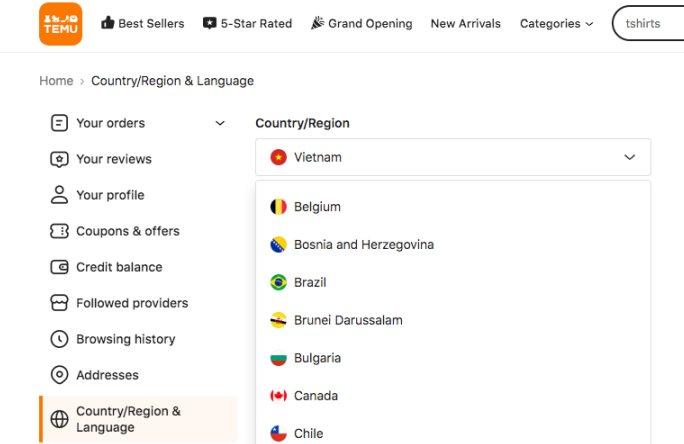Open the 5-Star Rated section

(x=247, y=23)
